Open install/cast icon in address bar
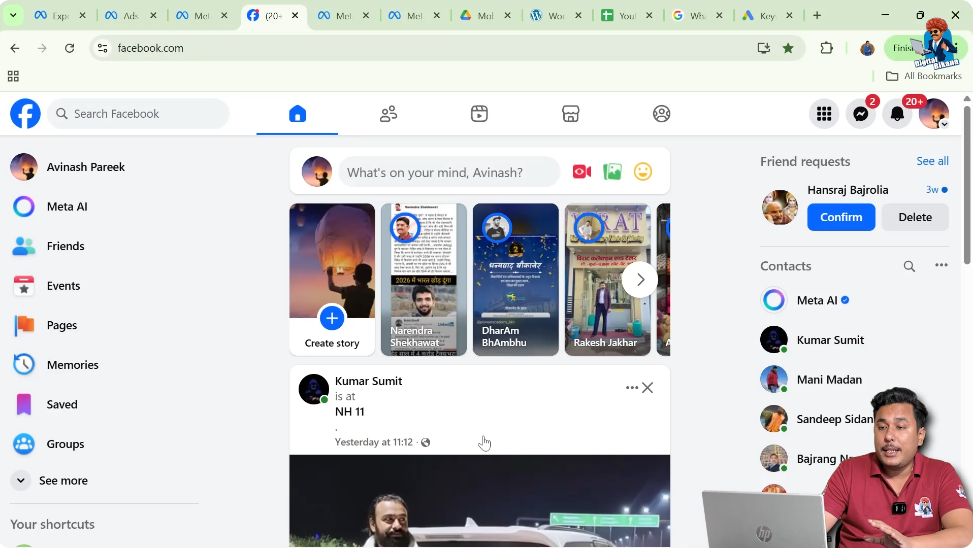The image size is (976, 549). [763, 48]
